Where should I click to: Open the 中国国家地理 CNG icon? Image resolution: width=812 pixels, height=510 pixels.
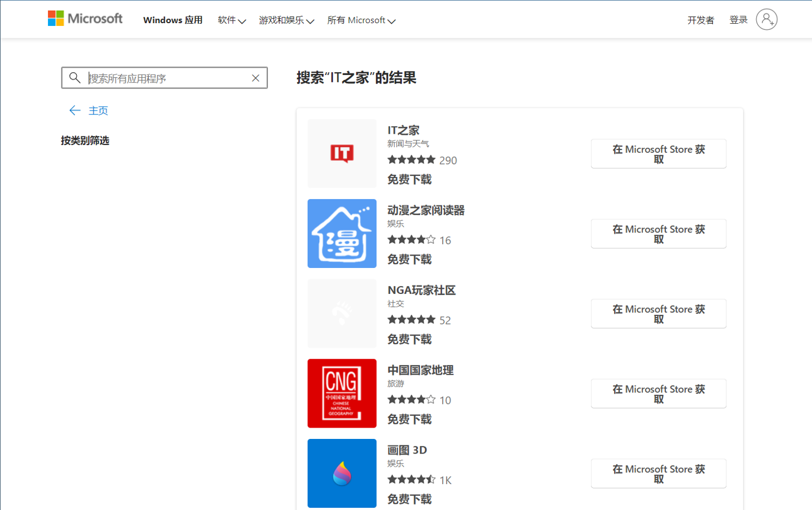coord(342,393)
